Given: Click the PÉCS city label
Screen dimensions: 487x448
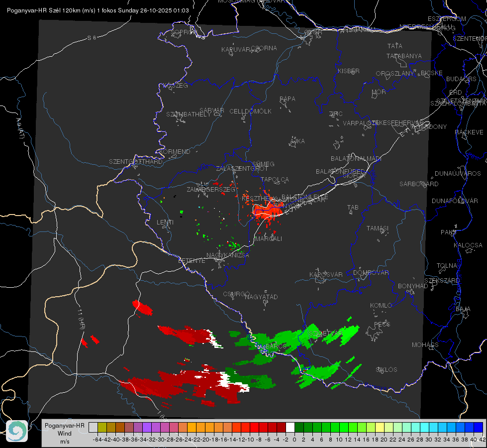Looking at the screenshot, I should point(382,324).
